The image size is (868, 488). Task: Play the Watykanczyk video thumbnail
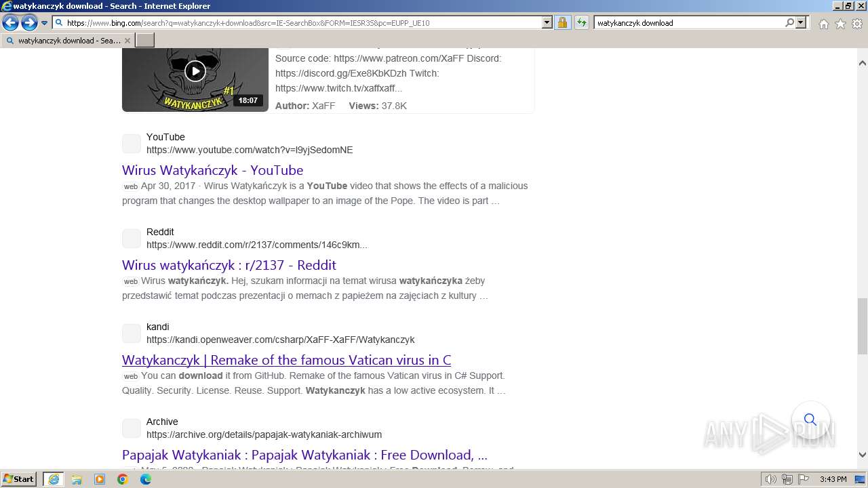pos(195,70)
